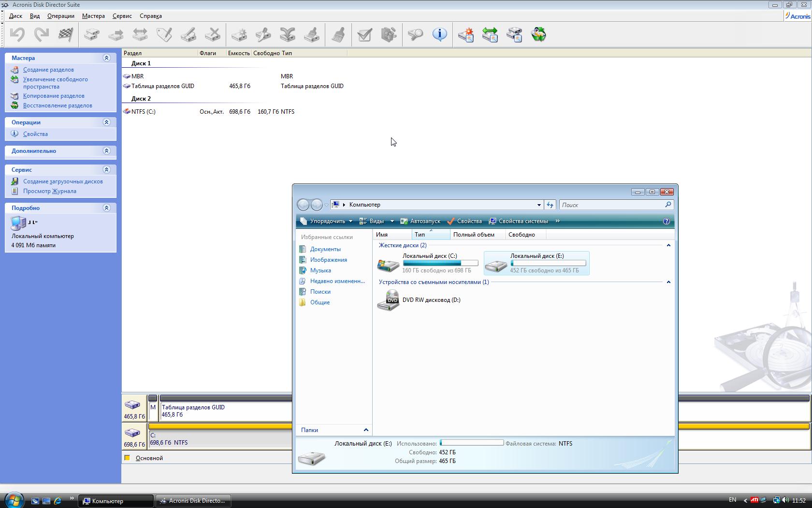Viewport: 812px width, 508px height.
Task: Launch Increase Free Space wizard green-arrow icon
Action: pos(490,34)
